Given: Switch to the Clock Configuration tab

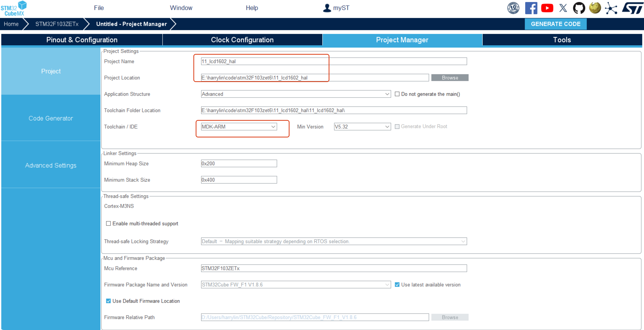Looking at the screenshot, I should [242, 40].
